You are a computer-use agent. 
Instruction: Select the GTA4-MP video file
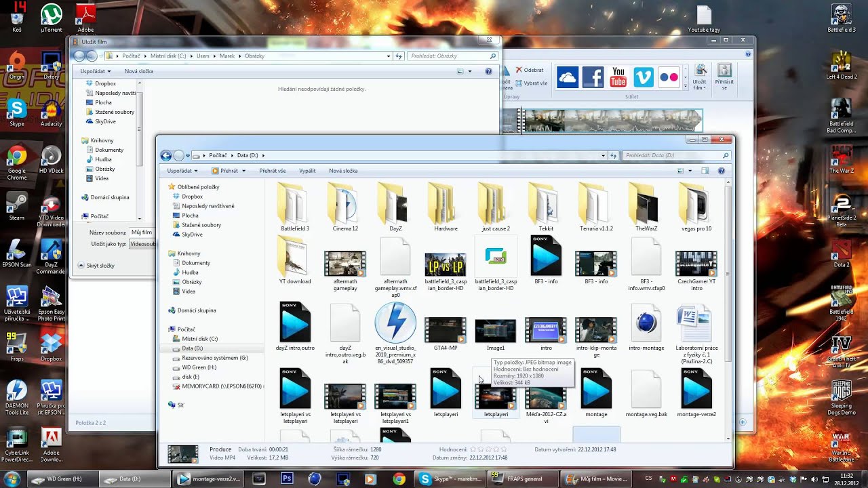coord(446,333)
